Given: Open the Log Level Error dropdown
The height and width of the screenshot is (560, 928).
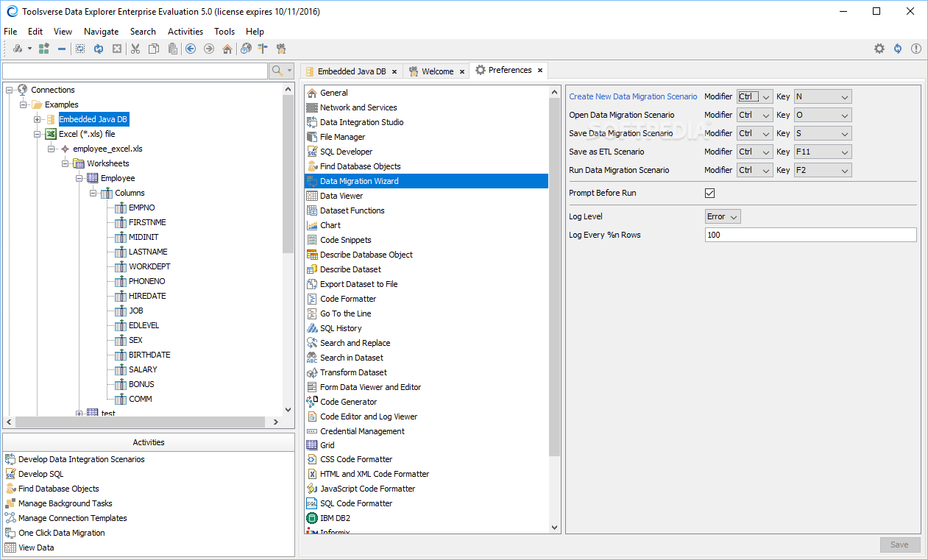Looking at the screenshot, I should coord(723,216).
